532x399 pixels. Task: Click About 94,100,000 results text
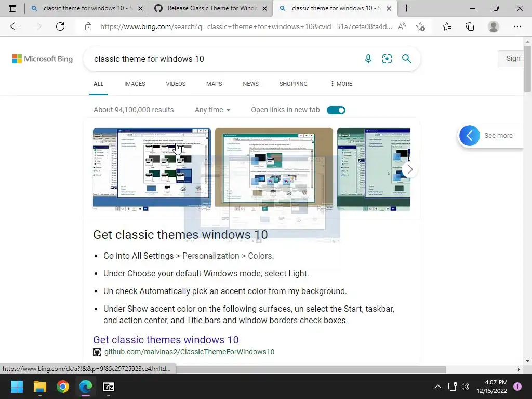click(x=134, y=110)
